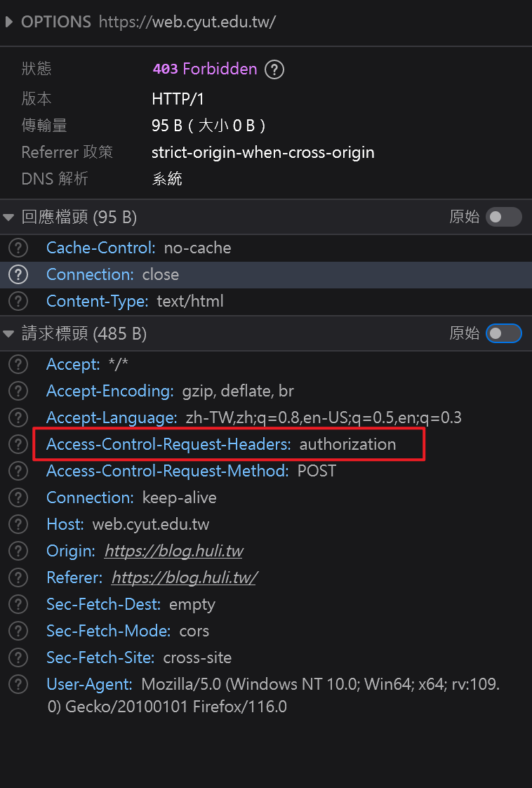The height and width of the screenshot is (788, 532).
Task: Click the question mark beside Cache-Control header
Action: [18, 247]
